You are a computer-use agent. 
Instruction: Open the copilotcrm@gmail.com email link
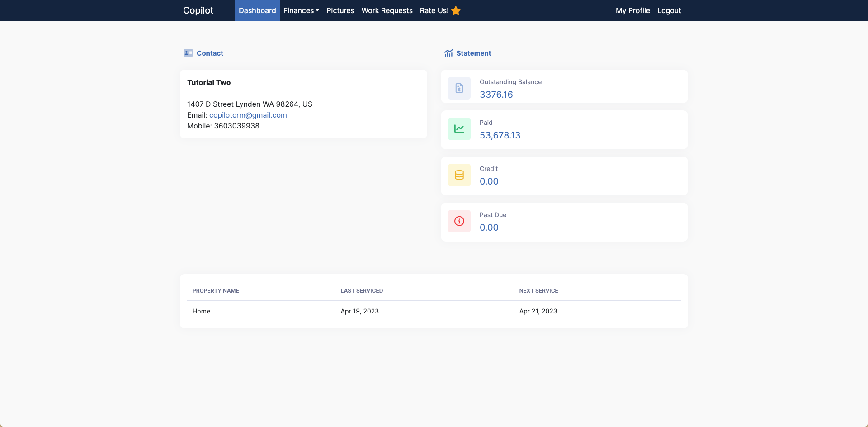248,115
